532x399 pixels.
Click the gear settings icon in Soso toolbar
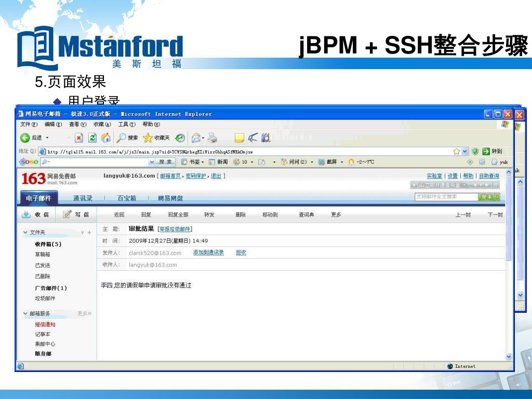click(x=482, y=162)
